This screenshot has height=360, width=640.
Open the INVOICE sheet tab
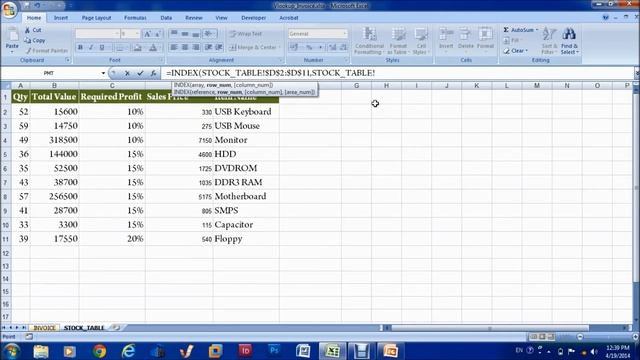click(x=44, y=328)
